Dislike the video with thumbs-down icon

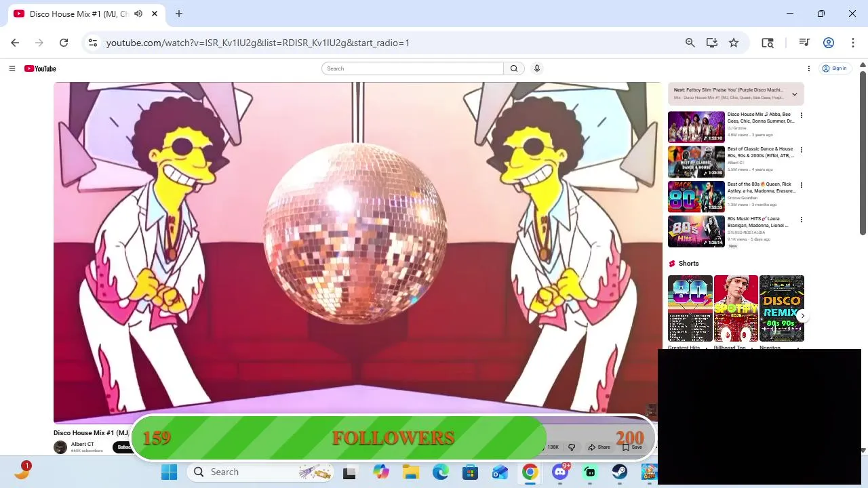click(x=572, y=447)
